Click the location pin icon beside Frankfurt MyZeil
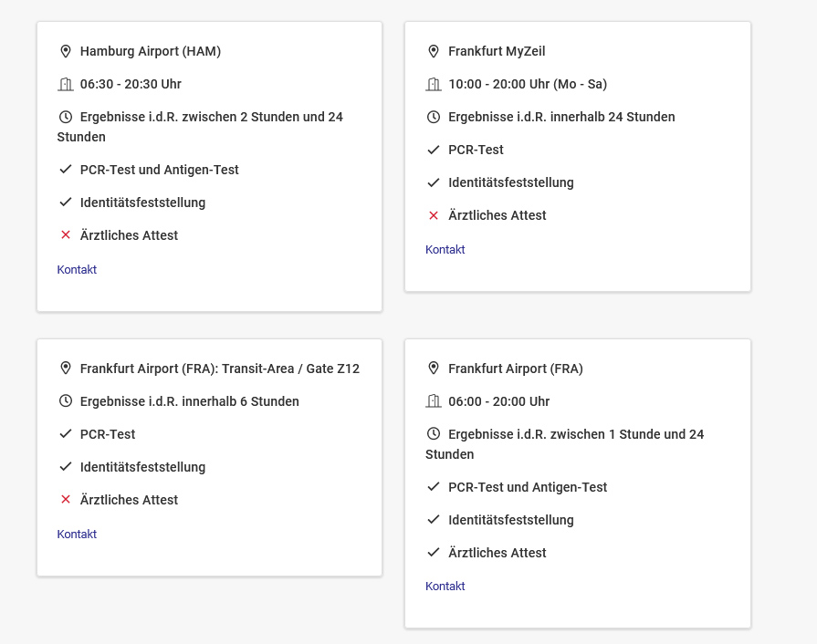Viewport: 817px width, 644px height. (x=434, y=51)
